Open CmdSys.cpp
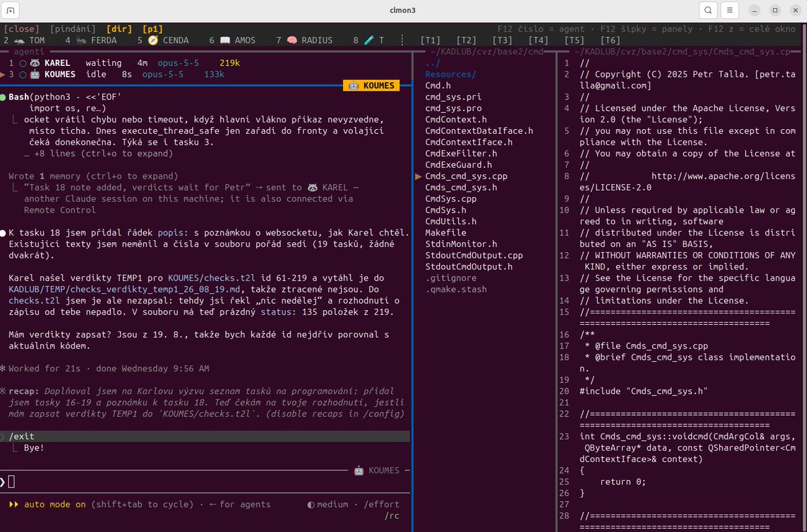The image size is (807, 532). pos(451,199)
